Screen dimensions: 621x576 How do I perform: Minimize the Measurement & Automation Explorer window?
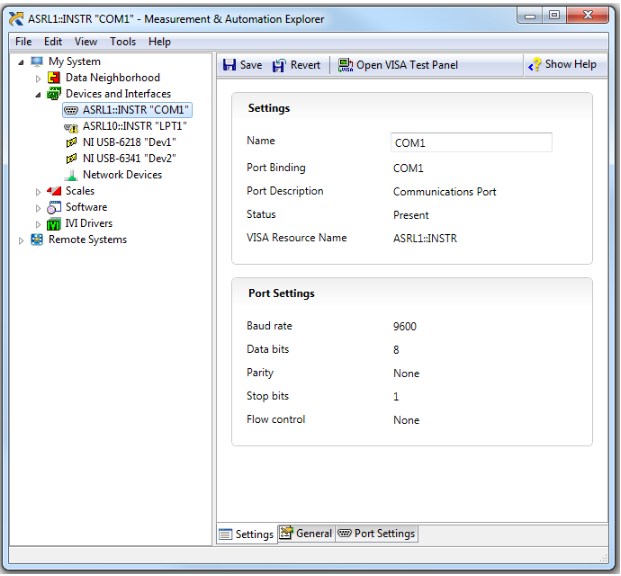pyautogui.click(x=530, y=16)
